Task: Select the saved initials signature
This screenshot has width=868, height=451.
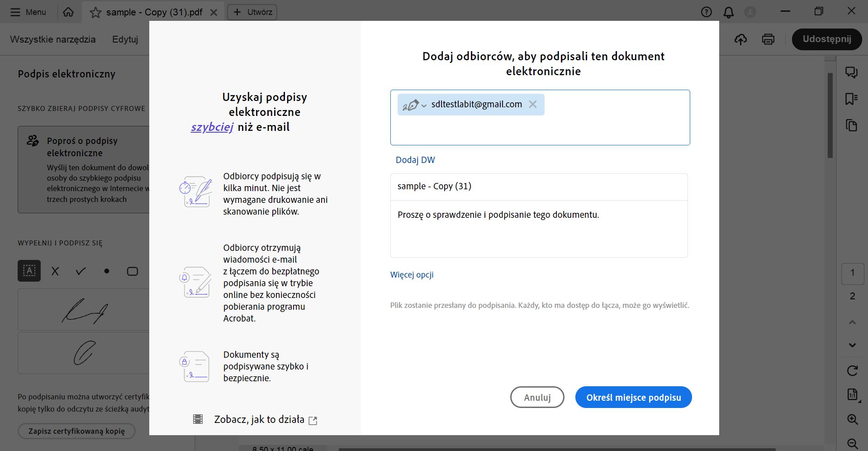Action: pyautogui.click(x=84, y=353)
